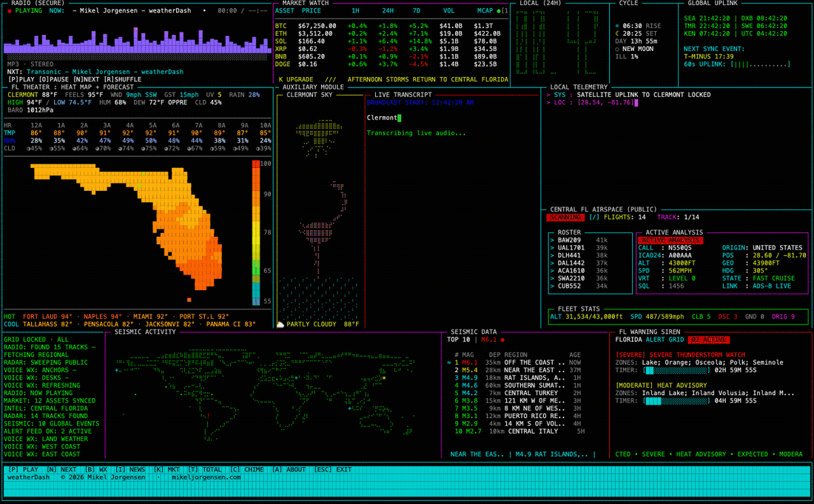Expand roster entry DAL1442
The height and width of the screenshot is (504, 814).
coord(579,263)
